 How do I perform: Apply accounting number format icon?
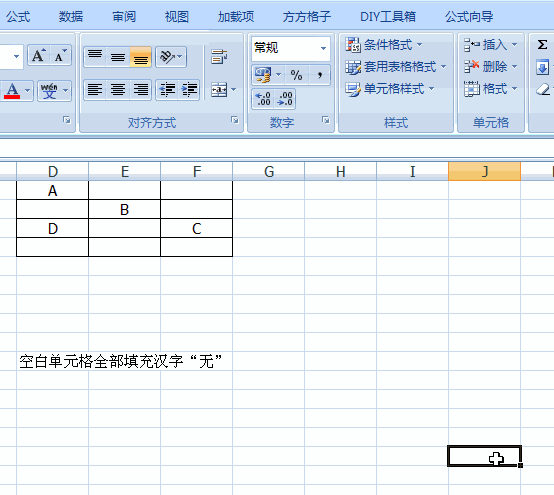tap(263, 75)
